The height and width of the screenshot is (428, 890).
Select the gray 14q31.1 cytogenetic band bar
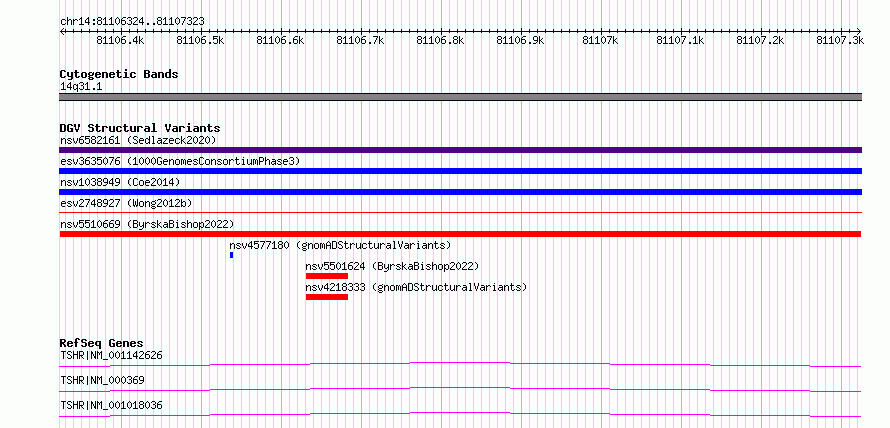[x=460, y=97]
